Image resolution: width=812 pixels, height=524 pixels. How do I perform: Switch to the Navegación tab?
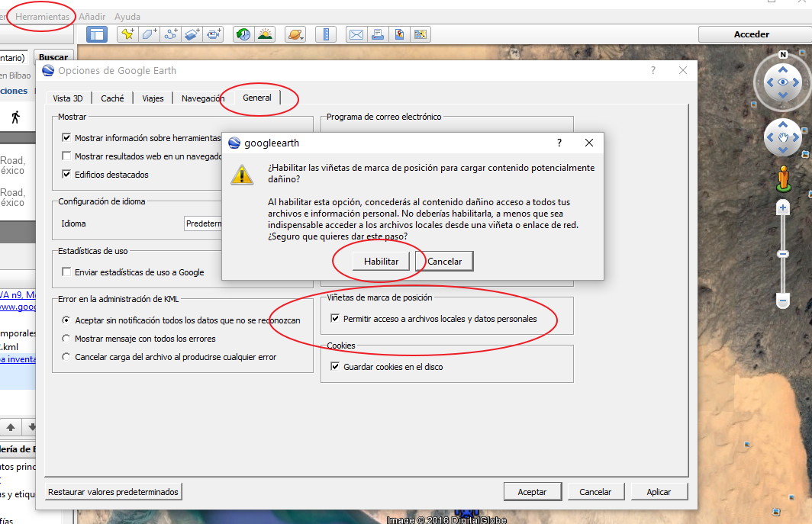point(202,98)
